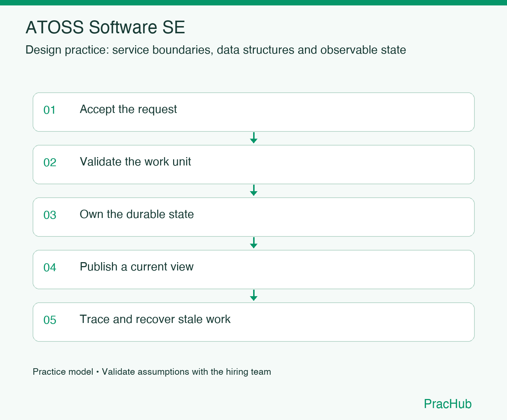Screen dimensions: 507x420
Task: Click step number 02
Action: [50, 163]
